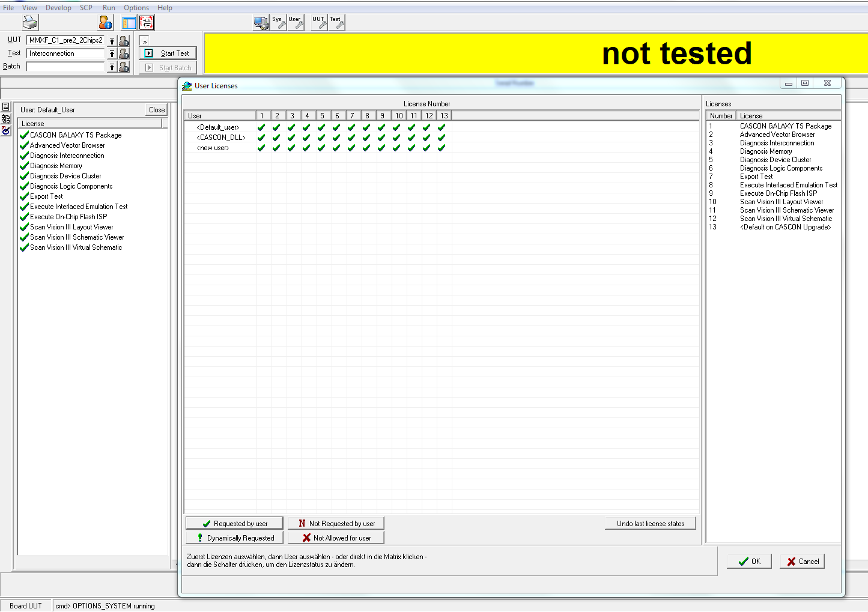Open the Develop menu
Image resolution: width=868 pixels, height=612 pixels.
click(x=58, y=8)
